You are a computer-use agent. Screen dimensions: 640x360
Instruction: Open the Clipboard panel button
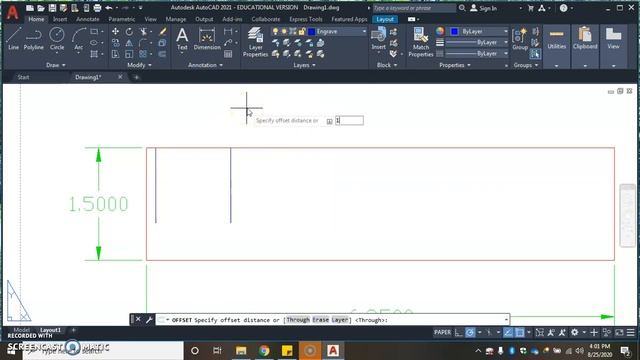[x=585, y=47]
